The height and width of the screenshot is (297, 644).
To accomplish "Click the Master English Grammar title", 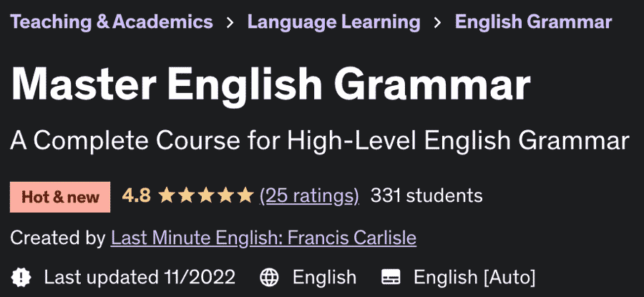I will (x=270, y=84).
